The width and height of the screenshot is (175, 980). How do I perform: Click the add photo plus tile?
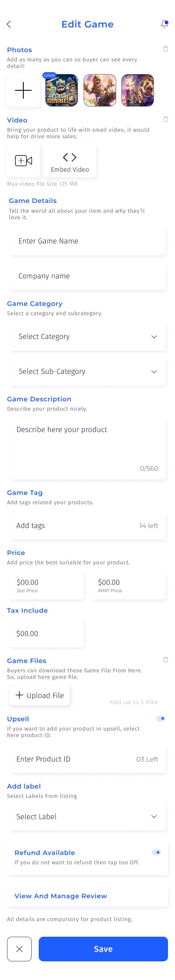[x=23, y=90]
